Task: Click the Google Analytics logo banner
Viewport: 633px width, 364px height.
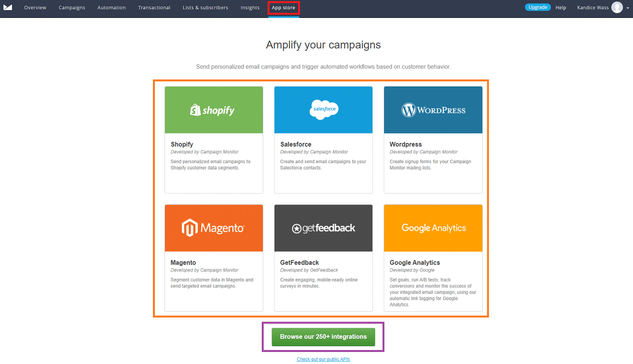Action: (x=433, y=228)
